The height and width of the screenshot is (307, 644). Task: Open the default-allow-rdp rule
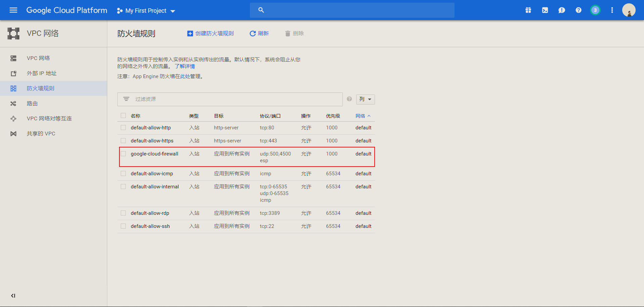pos(150,213)
